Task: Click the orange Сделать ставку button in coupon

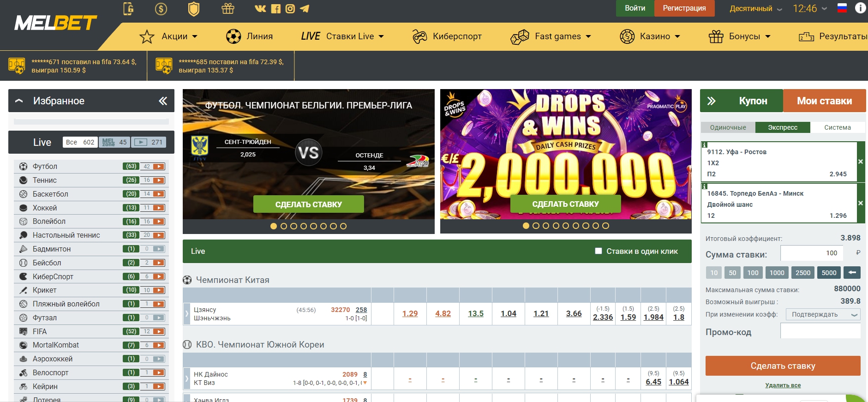Action: tap(783, 366)
